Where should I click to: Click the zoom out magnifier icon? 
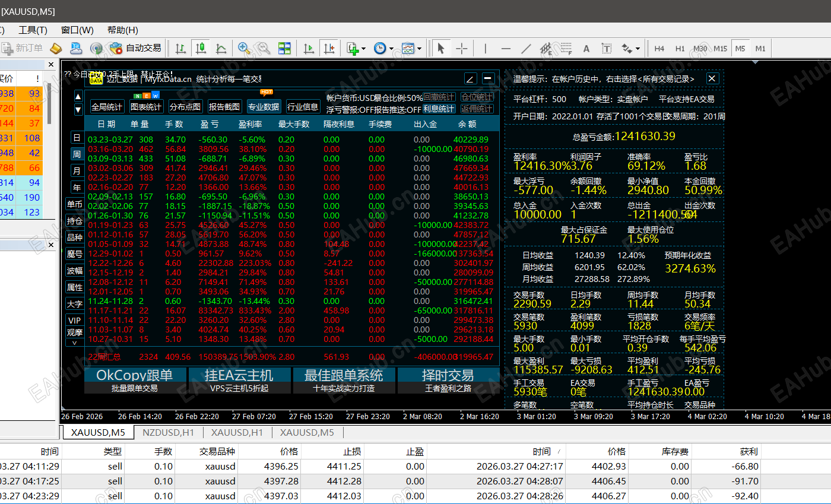click(x=264, y=48)
